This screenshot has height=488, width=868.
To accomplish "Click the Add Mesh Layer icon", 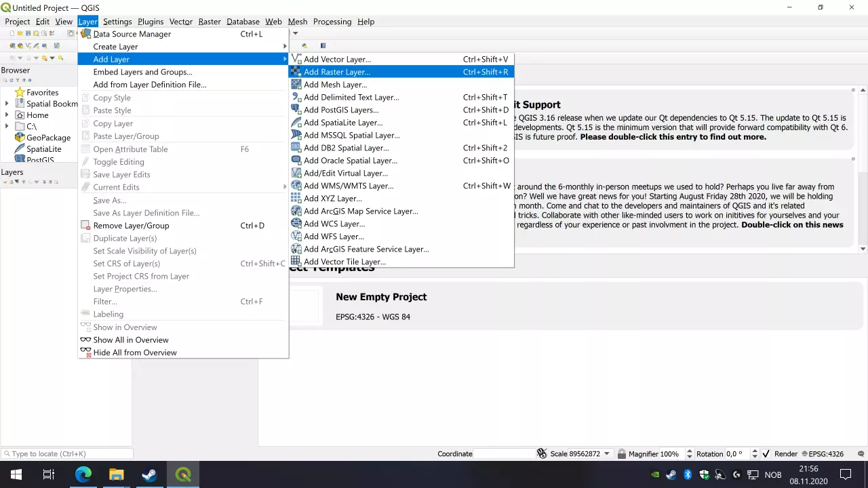I will (x=296, y=85).
